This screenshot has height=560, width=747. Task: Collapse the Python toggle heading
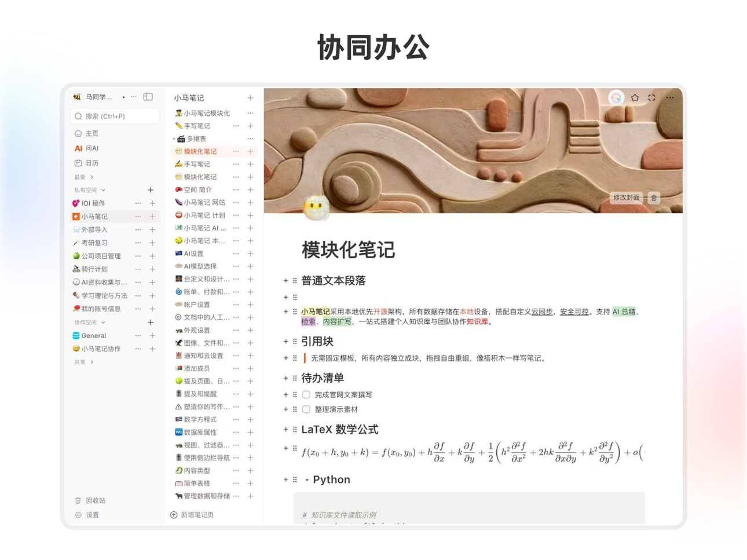click(307, 480)
